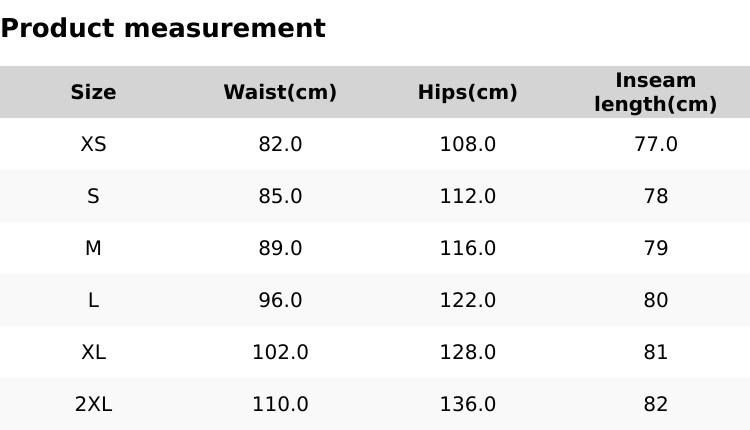Select the 2XL waist value 110.0

coord(280,404)
